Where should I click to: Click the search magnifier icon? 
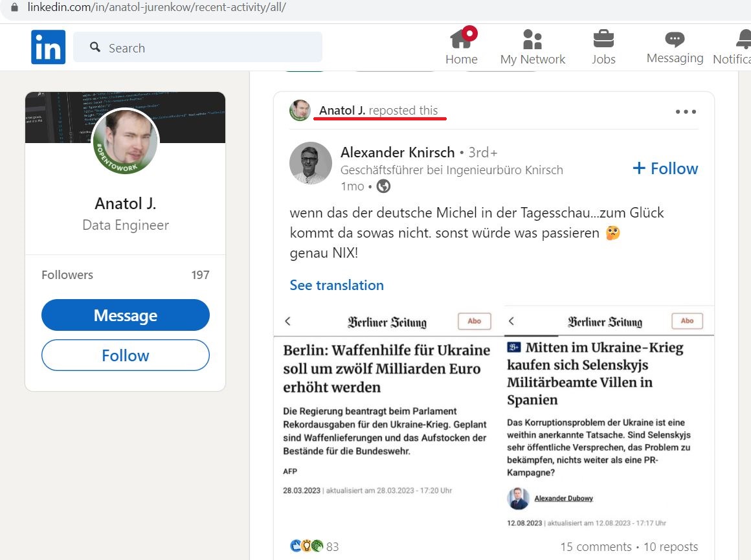point(95,47)
